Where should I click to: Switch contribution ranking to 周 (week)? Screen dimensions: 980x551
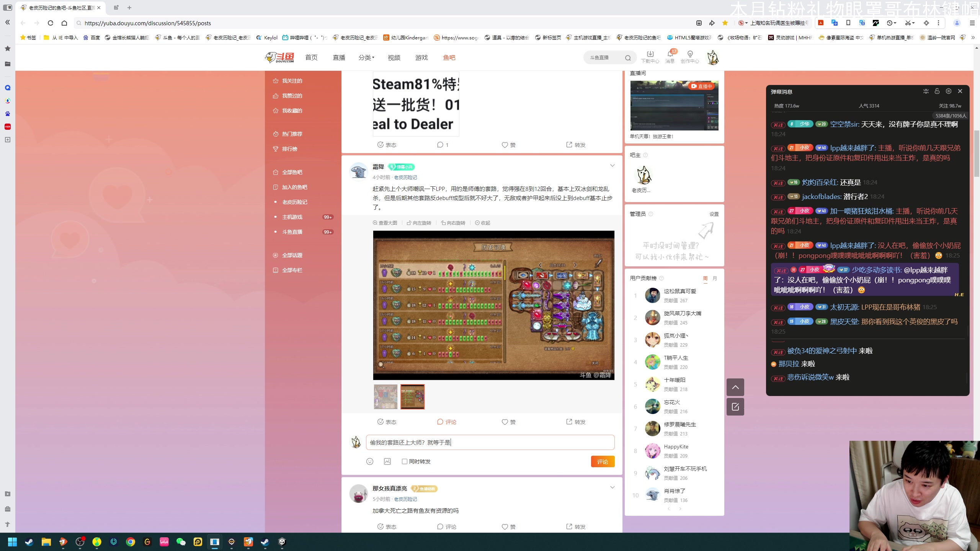(705, 278)
